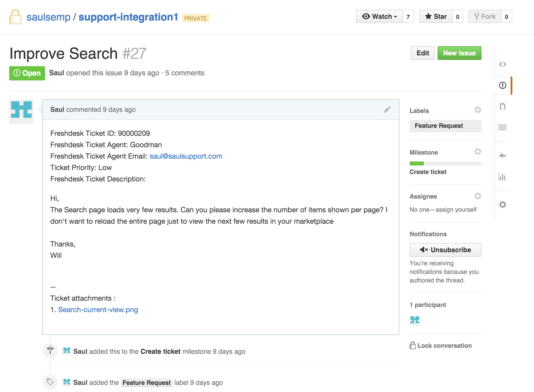Click 'Ticket Priority: Low' line
Screen dimensions: 534x392
coord(81,167)
